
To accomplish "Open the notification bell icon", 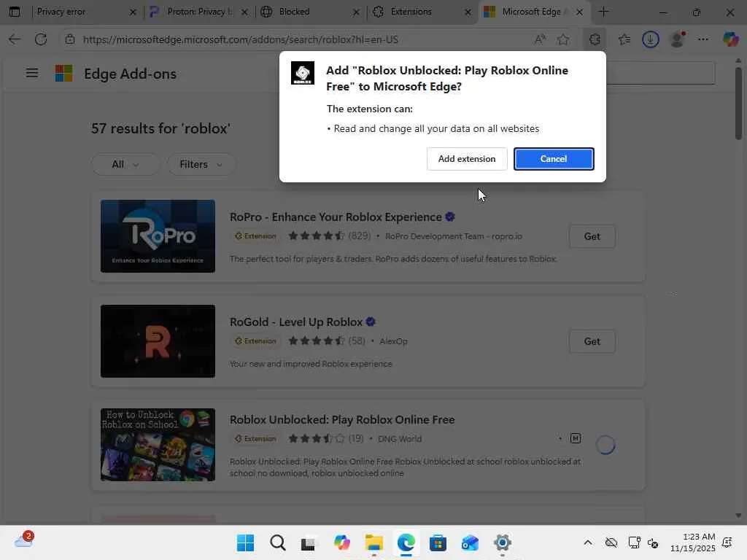I will pos(727,542).
